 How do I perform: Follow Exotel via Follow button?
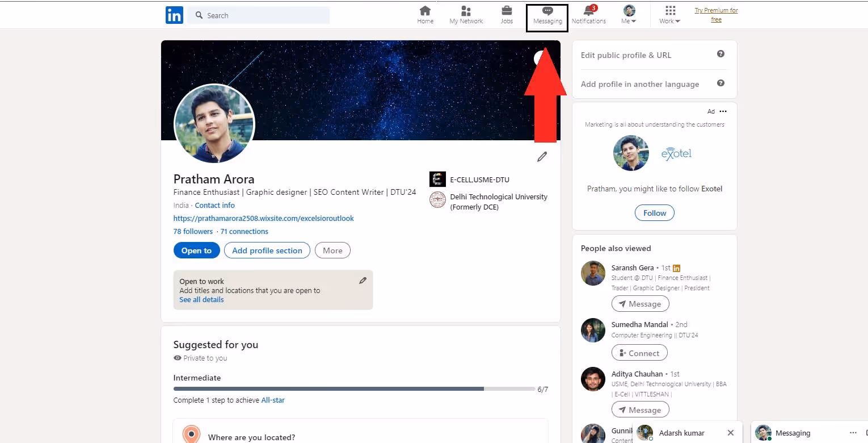click(655, 213)
